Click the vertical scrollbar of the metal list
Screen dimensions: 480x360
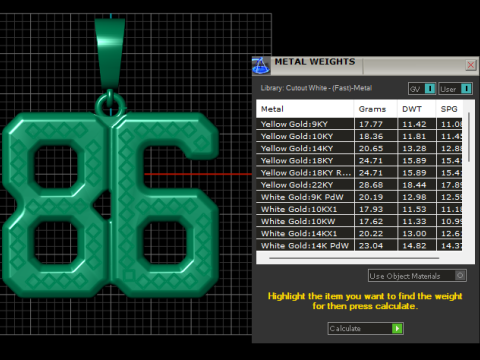point(469,137)
